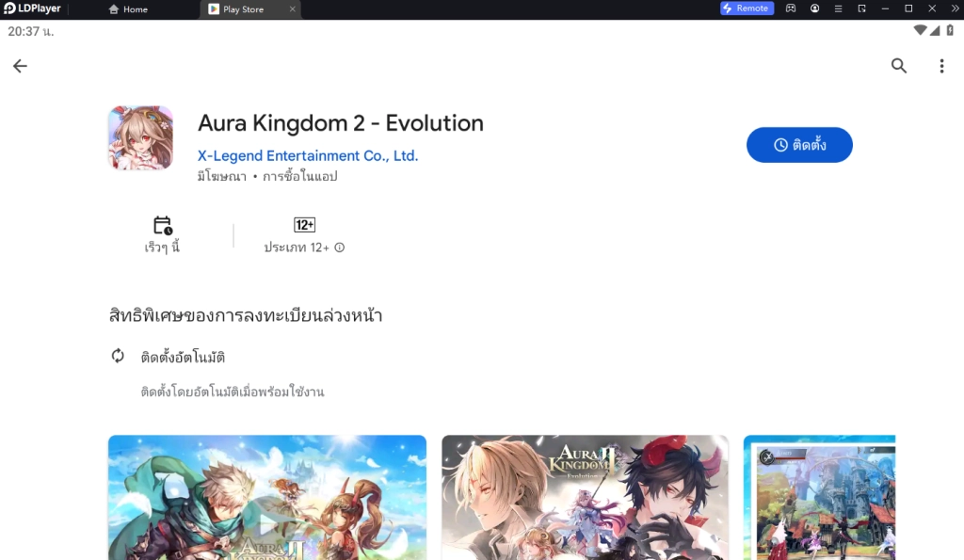Image resolution: width=964 pixels, height=560 pixels.
Task: Click the back arrow on the app page
Action: tap(20, 66)
